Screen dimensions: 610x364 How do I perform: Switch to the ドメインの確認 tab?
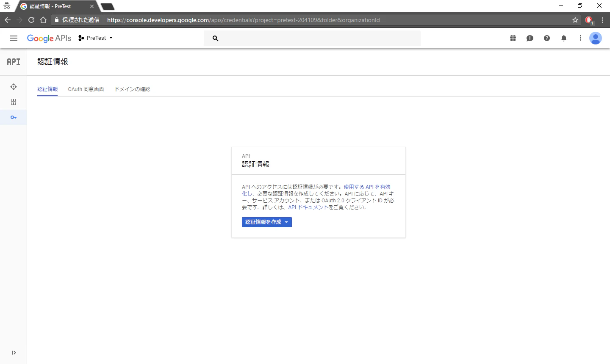point(132,89)
